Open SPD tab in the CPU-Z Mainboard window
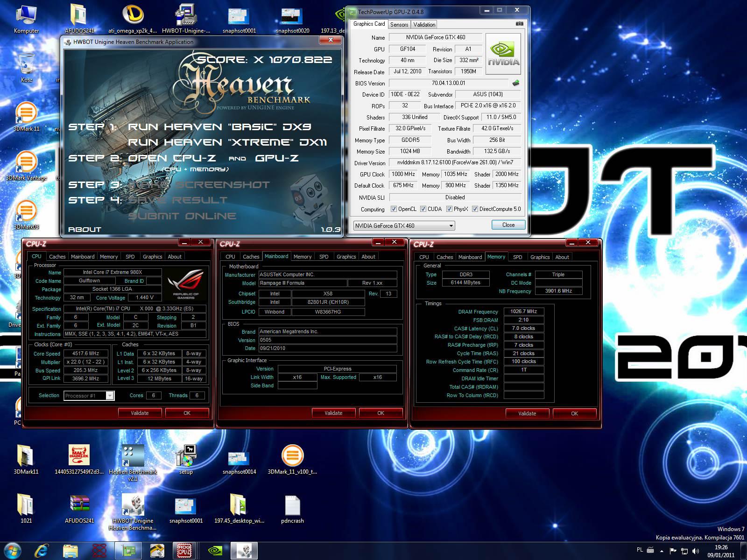Viewport: 747px width, 560px height. 324,257
